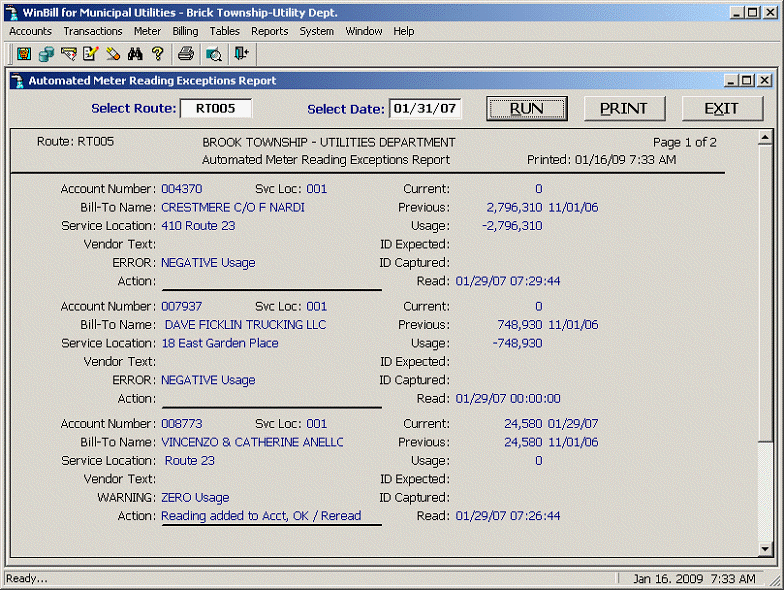The image size is (784, 590).
Task: Click the printer toolbar icon
Action: pos(186,54)
